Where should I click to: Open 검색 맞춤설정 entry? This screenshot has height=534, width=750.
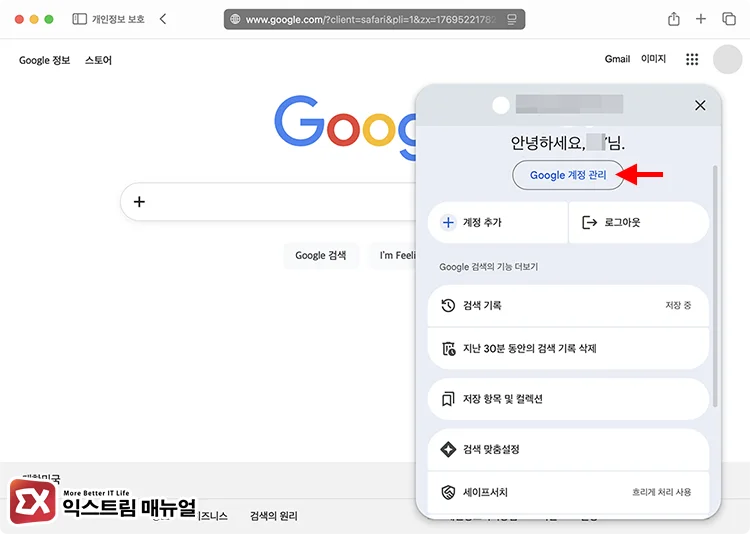pos(568,449)
